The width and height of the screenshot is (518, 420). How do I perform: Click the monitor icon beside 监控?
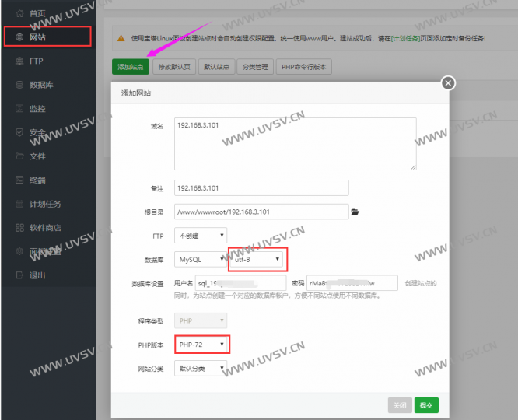point(19,108)
